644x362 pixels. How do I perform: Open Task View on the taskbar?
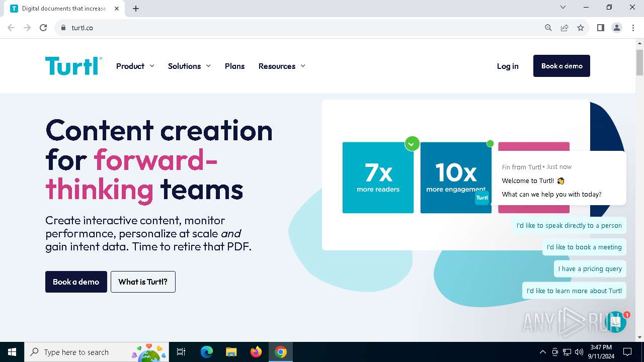pyautogui.click(x=181, y=352)
